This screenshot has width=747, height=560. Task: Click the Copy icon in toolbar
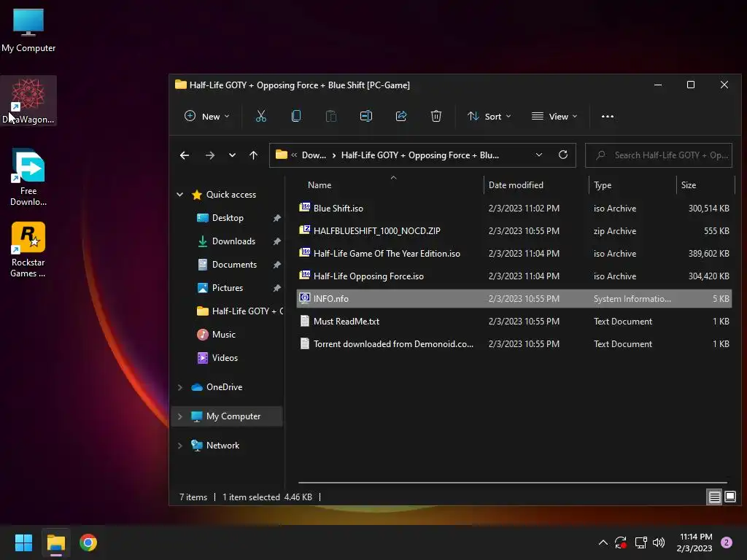[x=296, y=116]
